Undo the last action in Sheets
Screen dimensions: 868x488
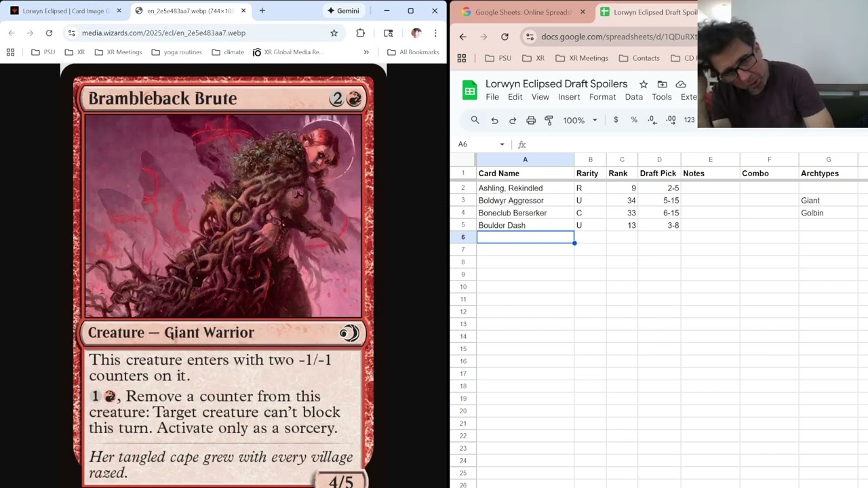tap(494, 120)
